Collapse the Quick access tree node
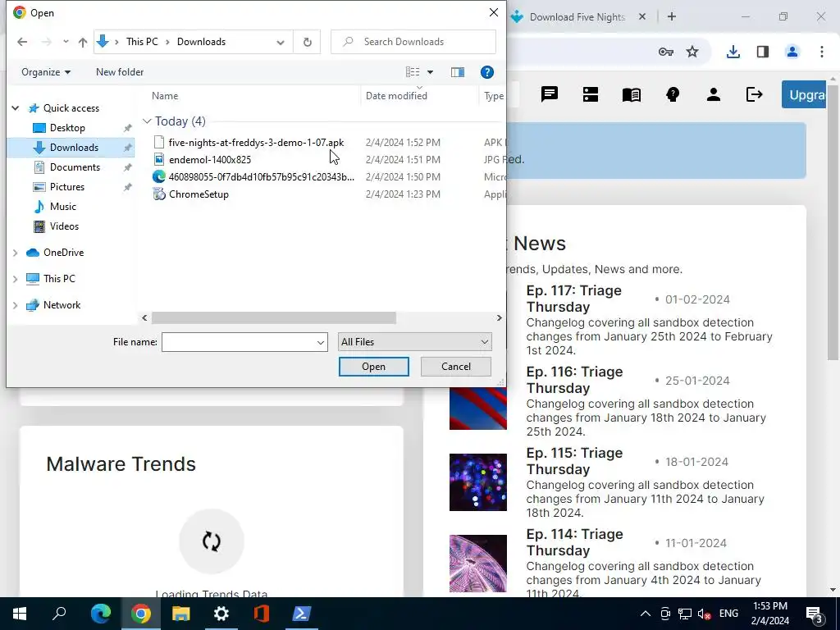This screenshot has height=630, width=840. [x=16, y=108]
